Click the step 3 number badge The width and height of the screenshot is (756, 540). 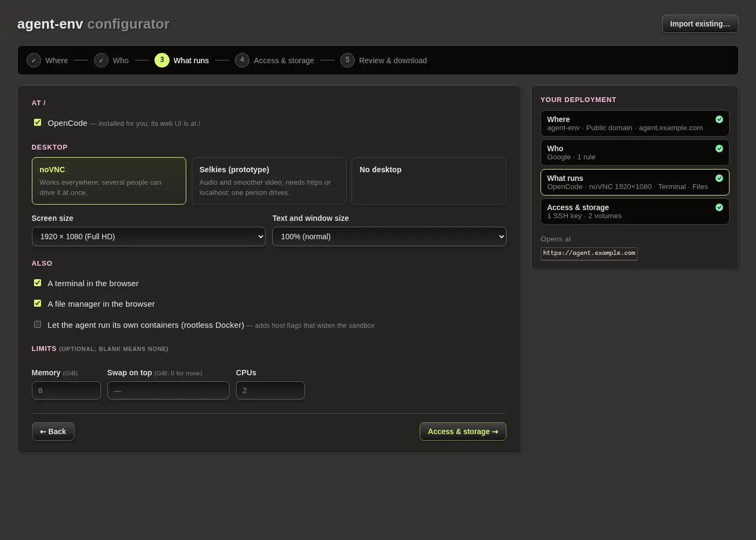(162, 60)
